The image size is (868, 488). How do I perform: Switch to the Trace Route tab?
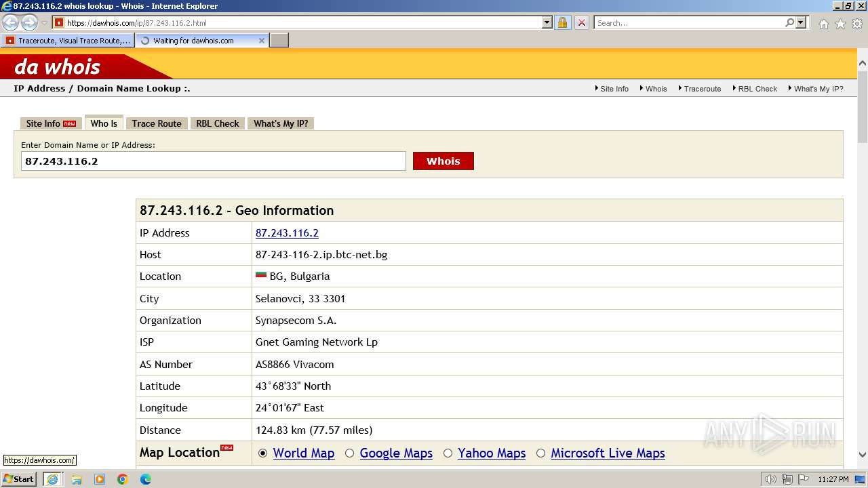tap(157, 123)
